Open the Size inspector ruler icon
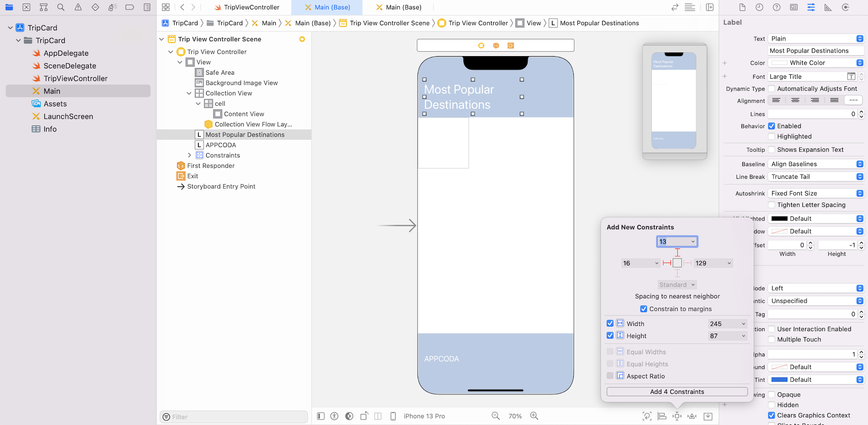 tap(828, 7)
